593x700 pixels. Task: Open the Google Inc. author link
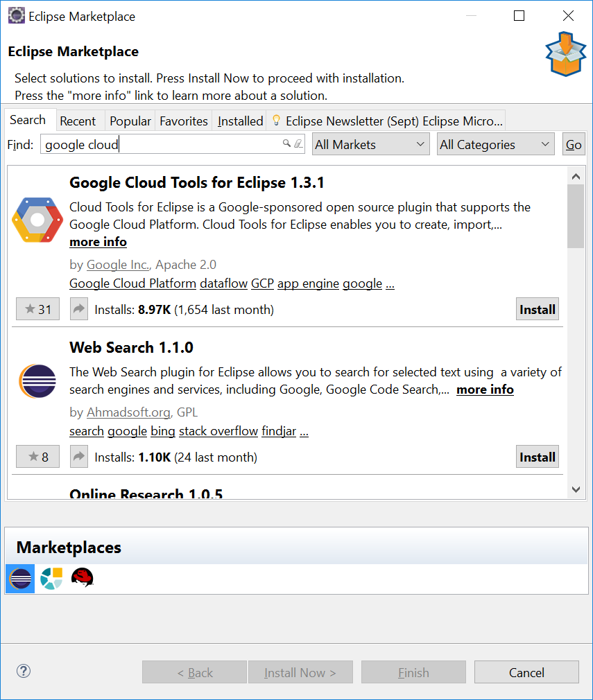coord(118,265)
